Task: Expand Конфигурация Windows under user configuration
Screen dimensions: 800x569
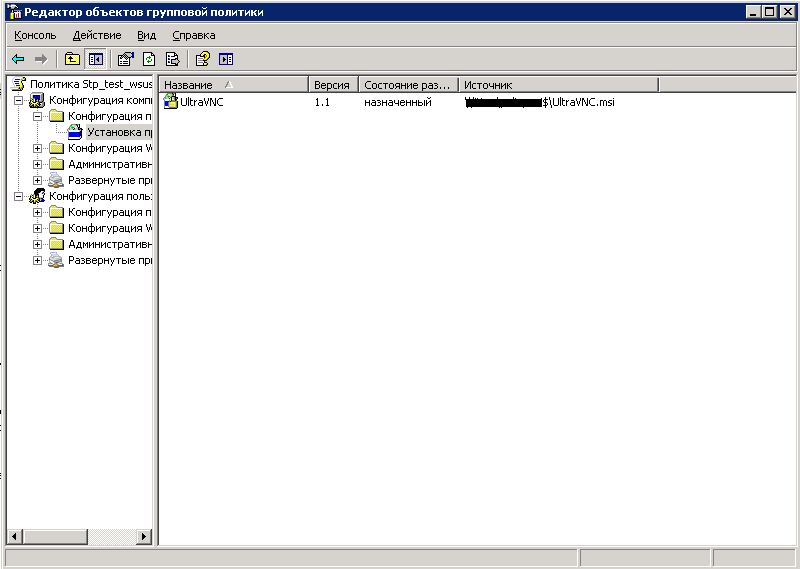Action: coord(37,228)
